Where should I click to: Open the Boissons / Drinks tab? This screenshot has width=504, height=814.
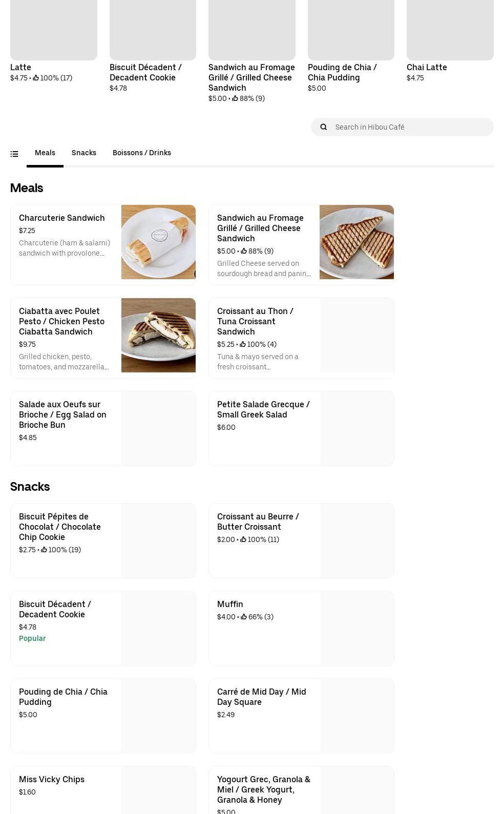coord(142,153)
